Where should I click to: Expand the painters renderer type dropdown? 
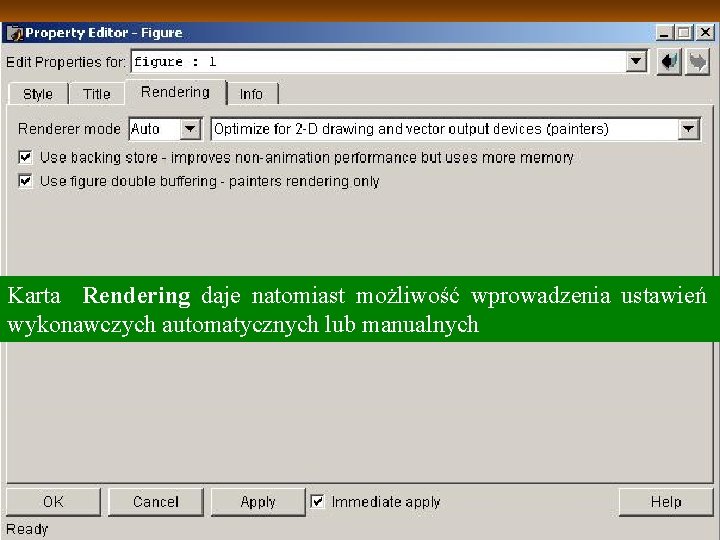[x=688, y=129]
